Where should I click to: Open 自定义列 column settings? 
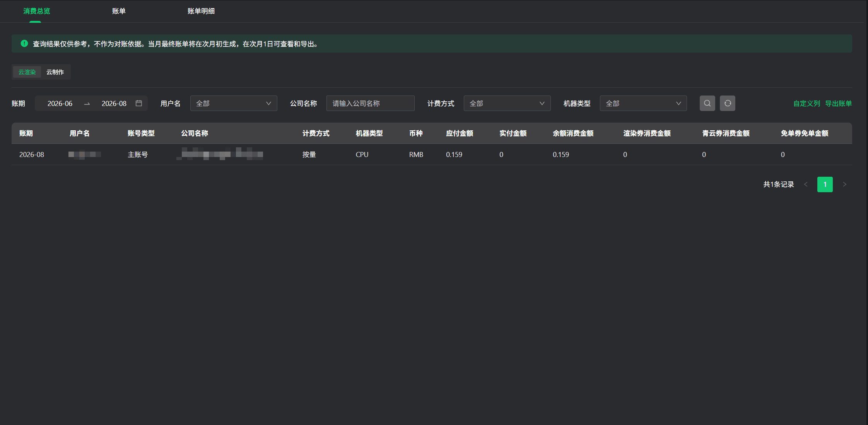(x=806, y=104)
